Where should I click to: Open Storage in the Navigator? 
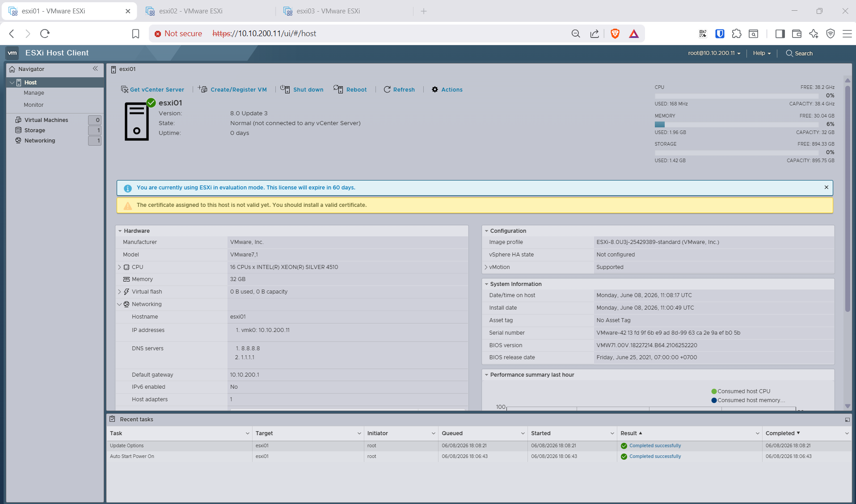coord(35,130)
